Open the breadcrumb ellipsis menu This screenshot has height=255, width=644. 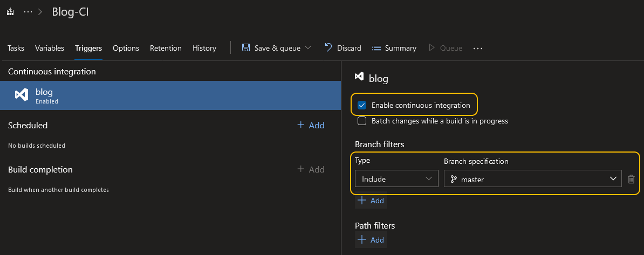28,12
